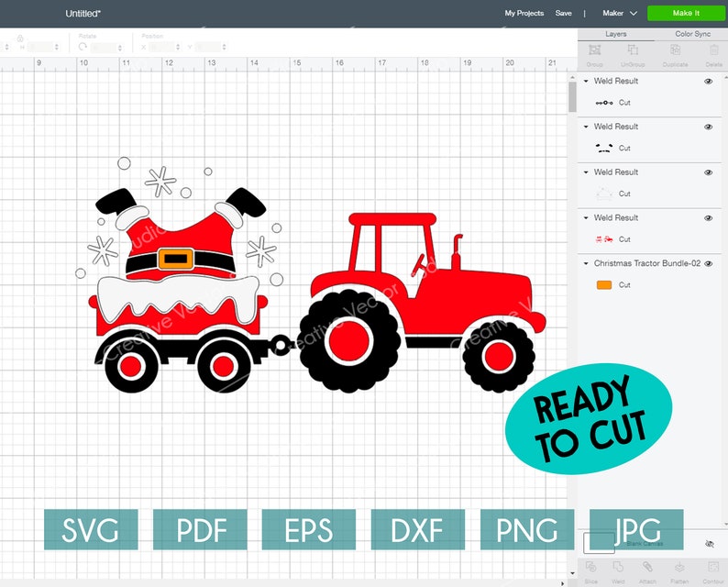Image resolution: width=728 pixels, height=587 pixels.
Task: Collapse the white snow Weld Result layer
Action: click(x=586, y=172)
